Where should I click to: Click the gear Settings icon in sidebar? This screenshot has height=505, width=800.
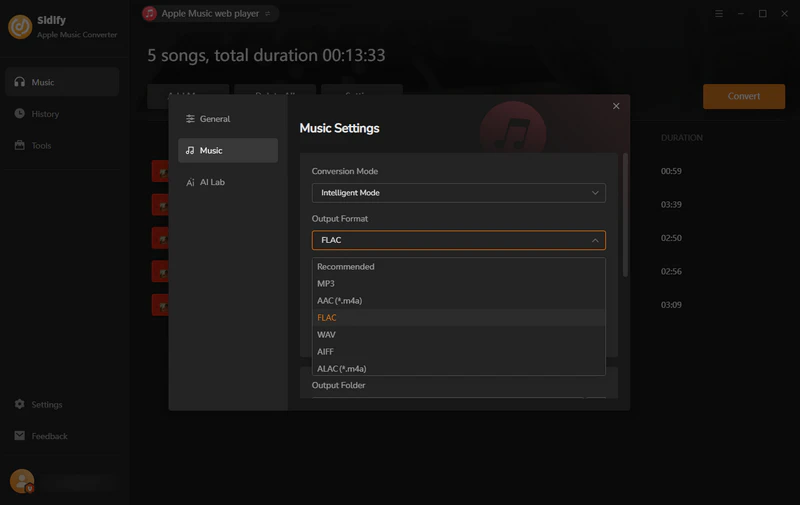click(19, 404)
